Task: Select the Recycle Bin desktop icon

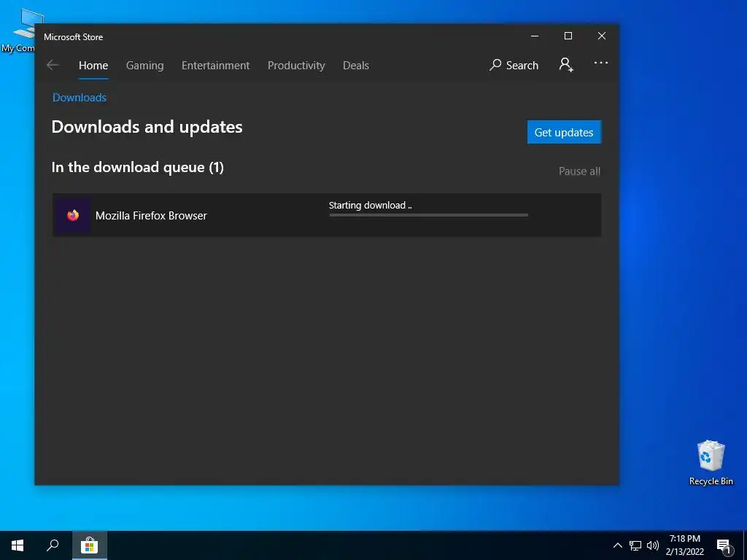Action: point(711,462)
